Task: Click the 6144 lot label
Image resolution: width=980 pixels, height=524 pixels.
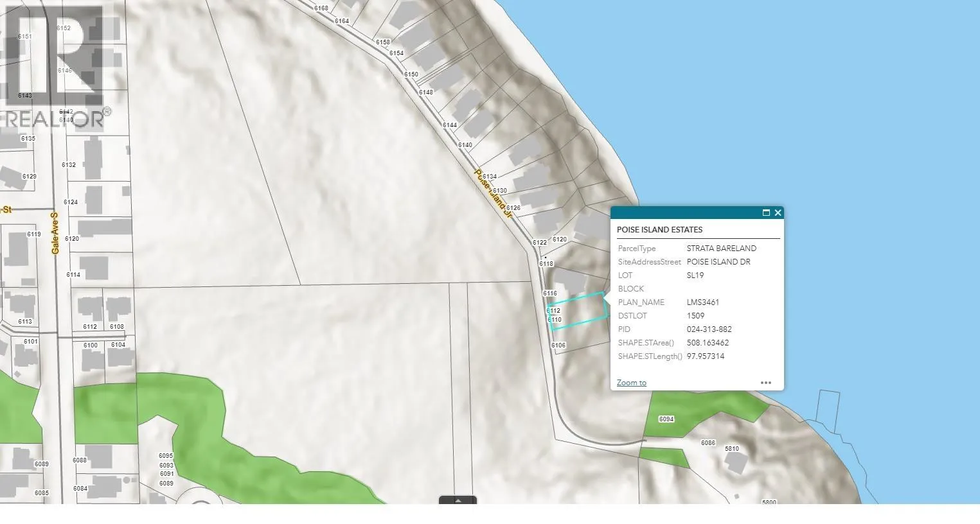Action: 450,125
